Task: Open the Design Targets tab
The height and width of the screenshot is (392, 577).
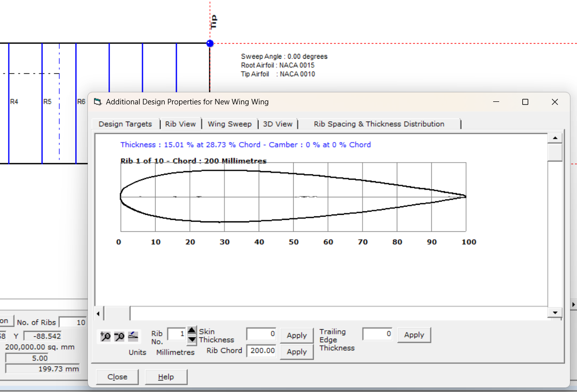Action: click(x=125, y=124)
